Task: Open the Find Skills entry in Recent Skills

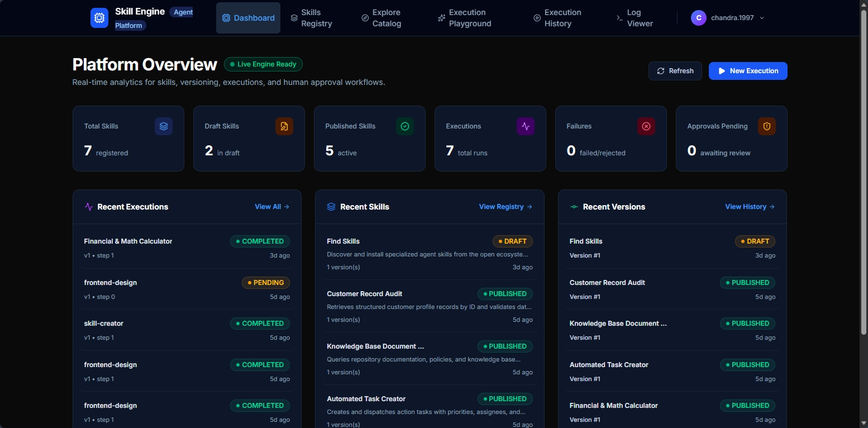Action: (x=430, y=254)
